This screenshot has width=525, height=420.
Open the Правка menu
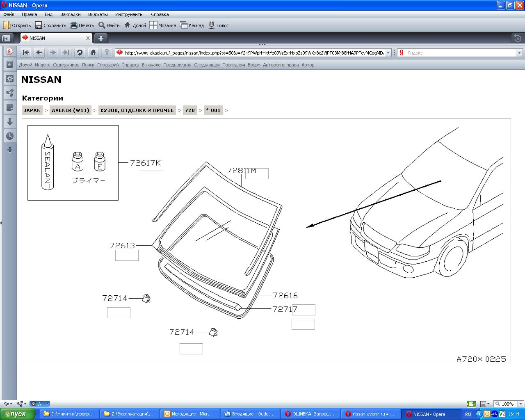pos(29,14)
